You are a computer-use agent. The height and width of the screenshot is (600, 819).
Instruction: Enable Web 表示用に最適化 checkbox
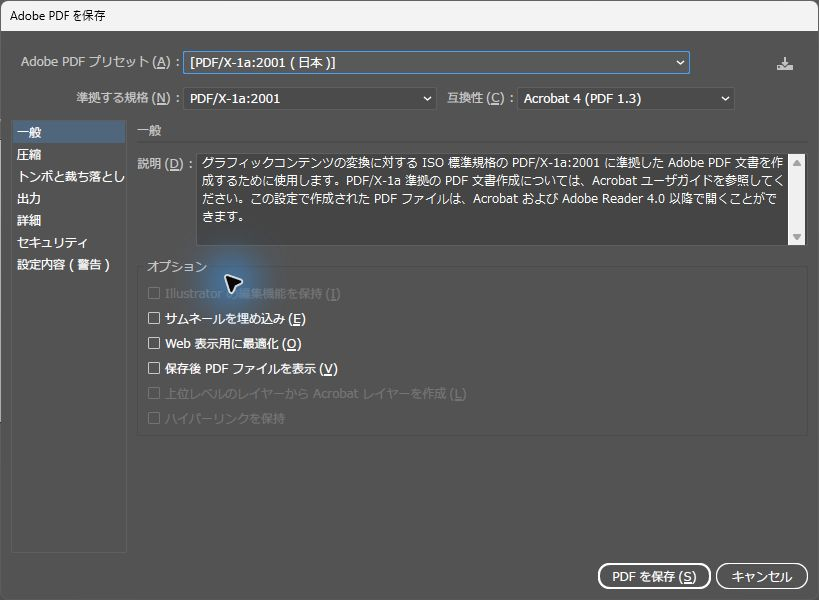click(x=154, y=343)
